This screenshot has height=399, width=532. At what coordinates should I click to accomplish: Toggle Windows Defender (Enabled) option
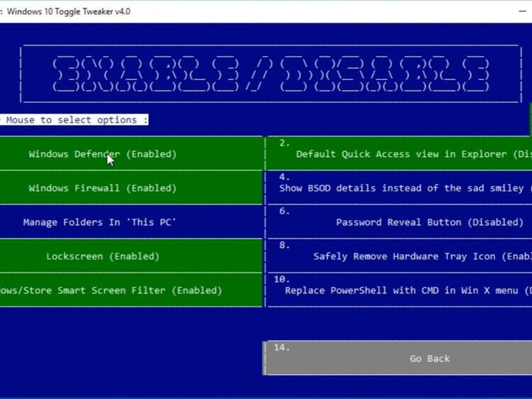point(131,154)
